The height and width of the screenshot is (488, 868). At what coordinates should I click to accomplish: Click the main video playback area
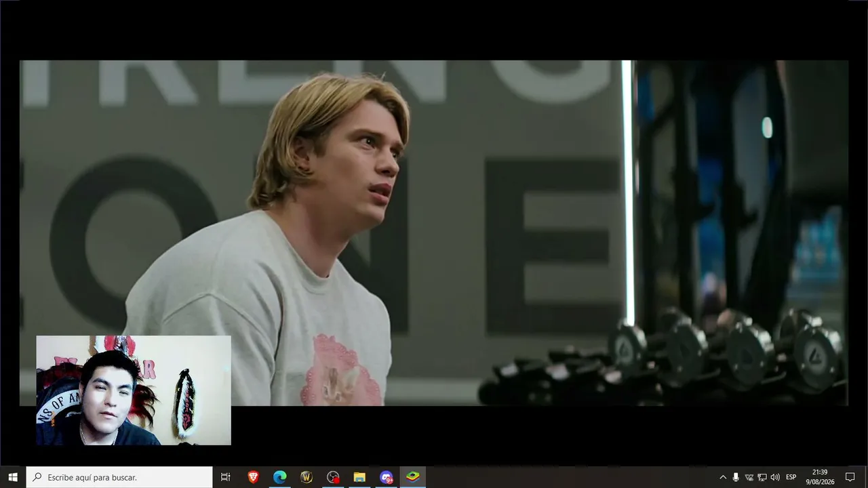[434, 232]
